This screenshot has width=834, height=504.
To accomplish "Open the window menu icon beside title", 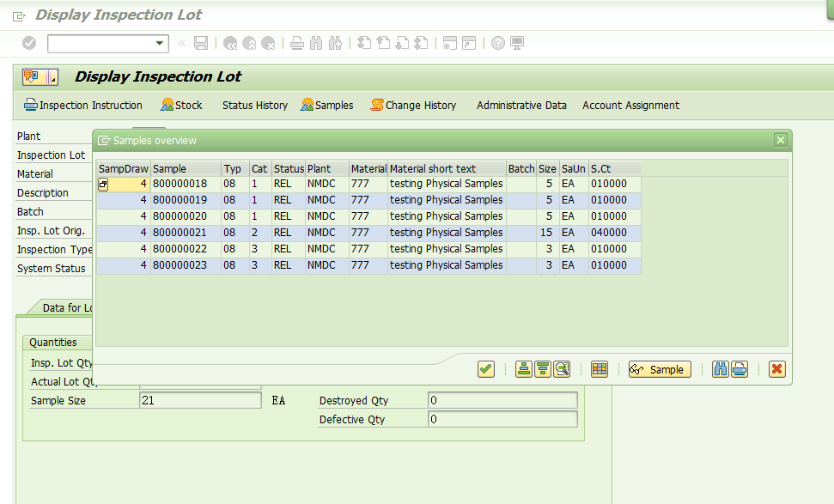I will click(x=19, y=16).
